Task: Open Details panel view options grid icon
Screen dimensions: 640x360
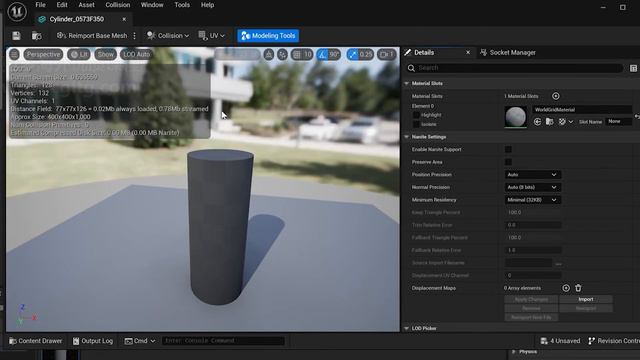Action: (x=633, y=68)
